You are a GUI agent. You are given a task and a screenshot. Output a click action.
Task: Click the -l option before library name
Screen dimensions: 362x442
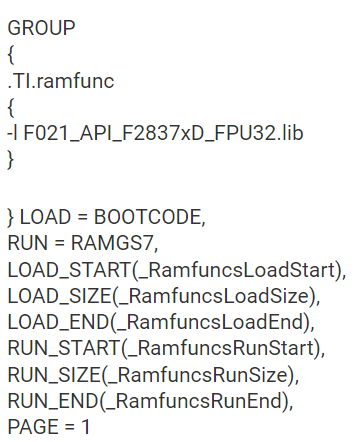coord(13,133)
